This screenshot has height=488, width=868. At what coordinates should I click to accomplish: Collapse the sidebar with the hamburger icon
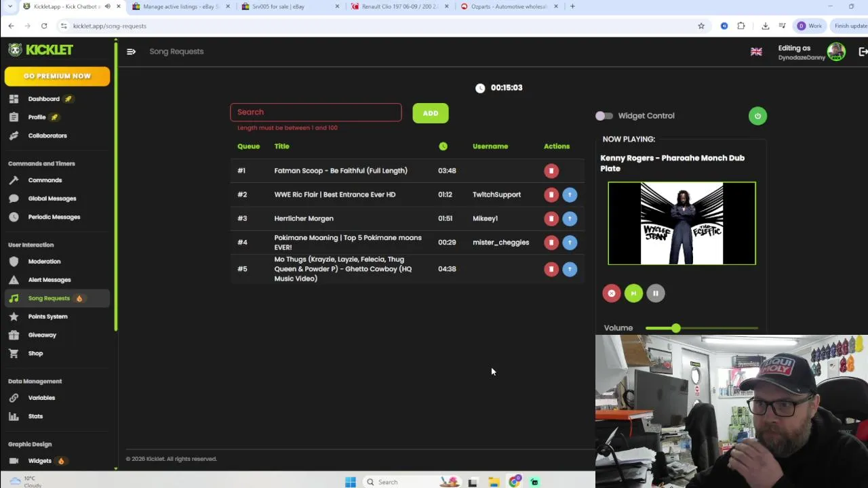(131, 52)
